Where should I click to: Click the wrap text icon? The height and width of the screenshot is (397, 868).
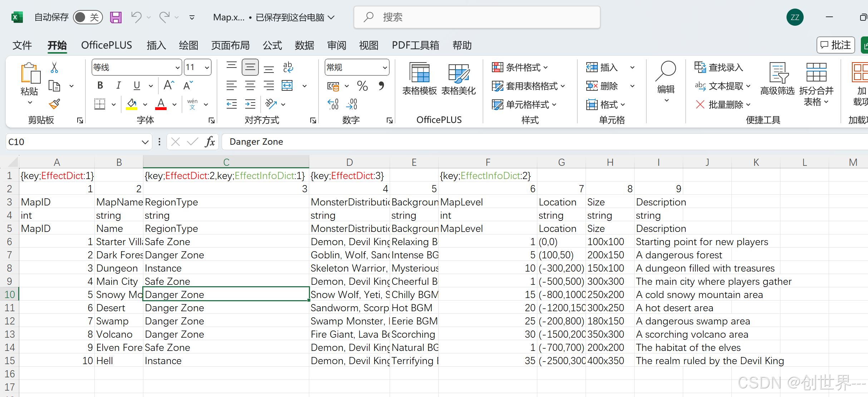coord(288,67)
